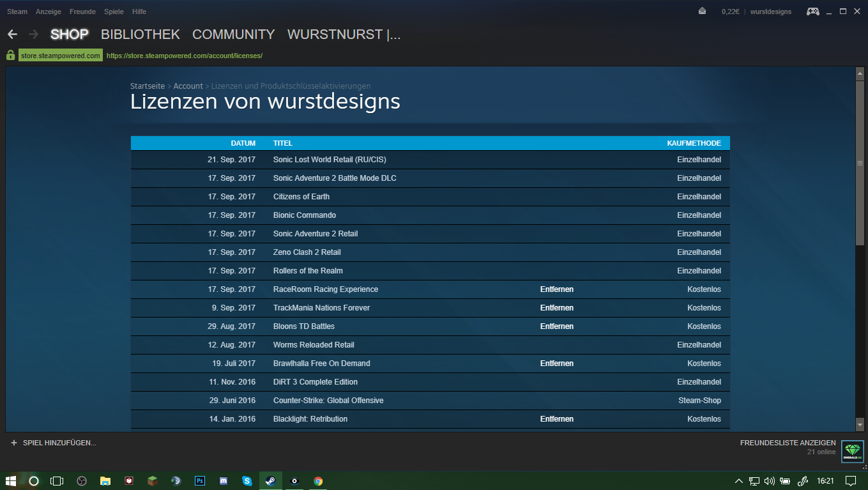The image size is (868, 490).
Task: Select the Worms Reloaded Retail title
Action: [314, 345]
